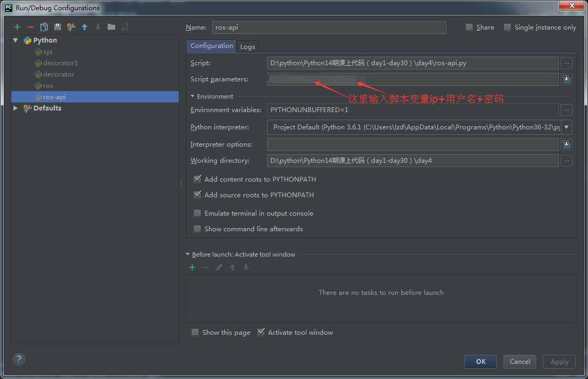Add a before-launch task with the green plus
The width and height of the screenshot is (588, 379).
(192, 267)
